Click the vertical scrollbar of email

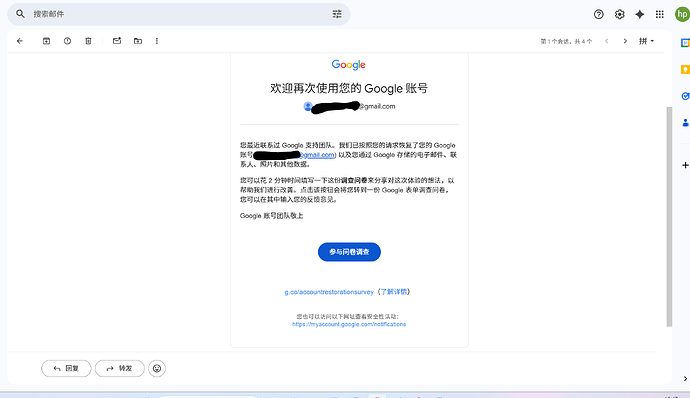tap(669, 216)
